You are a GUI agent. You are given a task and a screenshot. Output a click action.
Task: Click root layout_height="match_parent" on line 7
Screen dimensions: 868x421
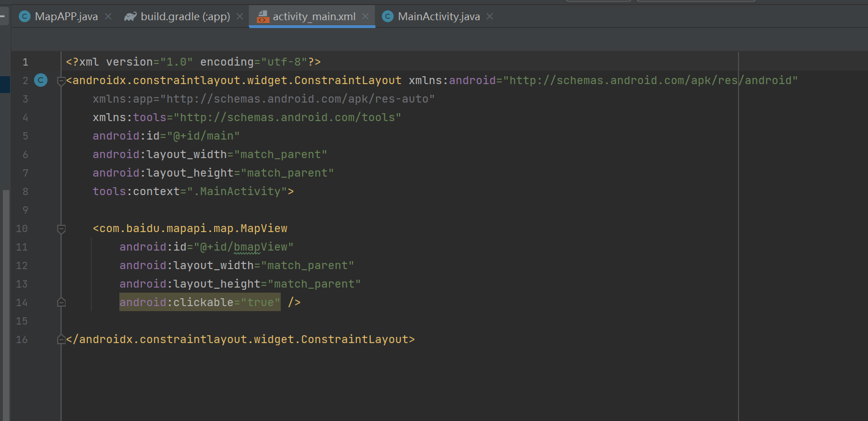click(213, 173)
